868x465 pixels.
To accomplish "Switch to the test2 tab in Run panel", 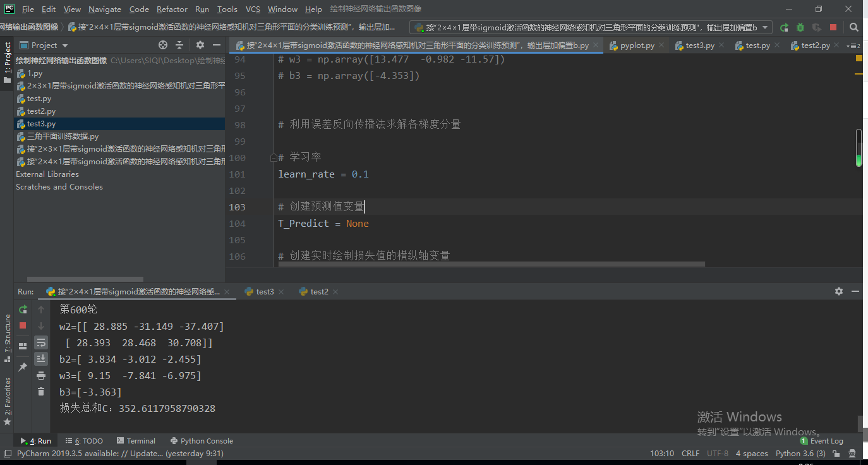I will 319,292.
